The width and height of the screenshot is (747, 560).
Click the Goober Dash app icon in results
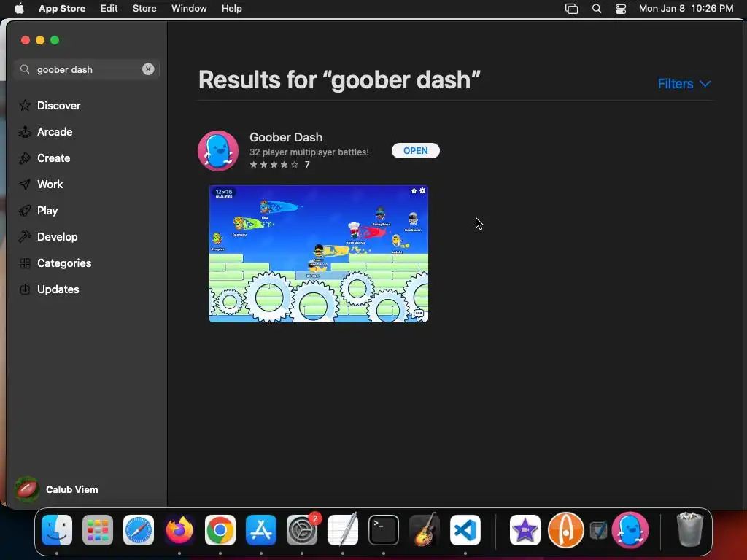(218, 150)
